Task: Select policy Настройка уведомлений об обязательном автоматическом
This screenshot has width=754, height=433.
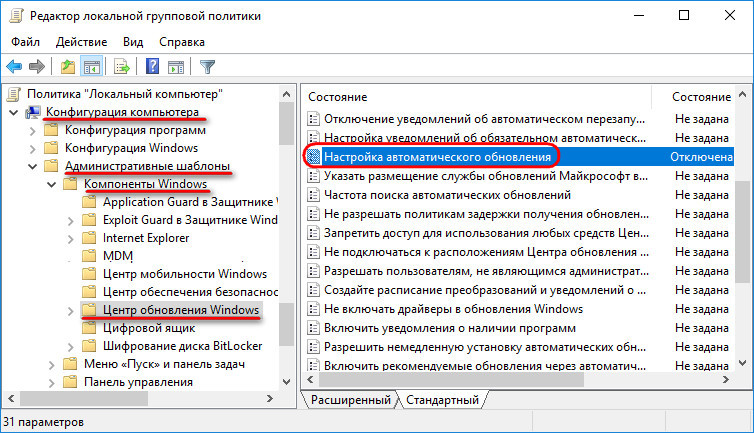Action: (485, 138)
